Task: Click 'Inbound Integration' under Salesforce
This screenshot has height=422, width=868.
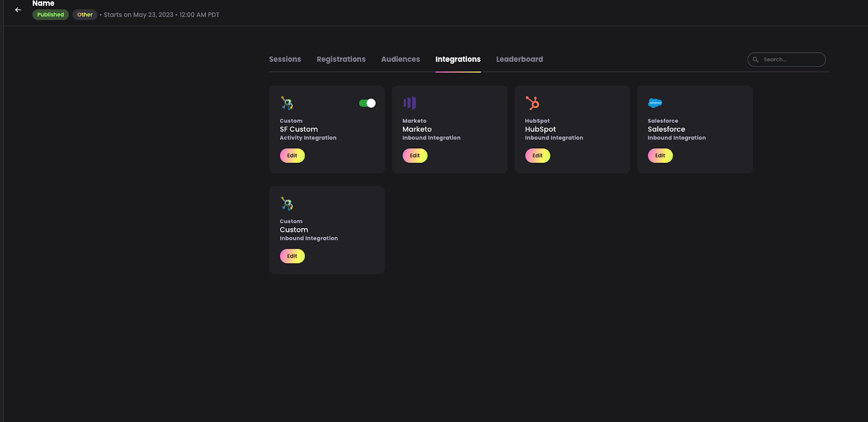Action: pyautogui.click(x=676, y=138)
